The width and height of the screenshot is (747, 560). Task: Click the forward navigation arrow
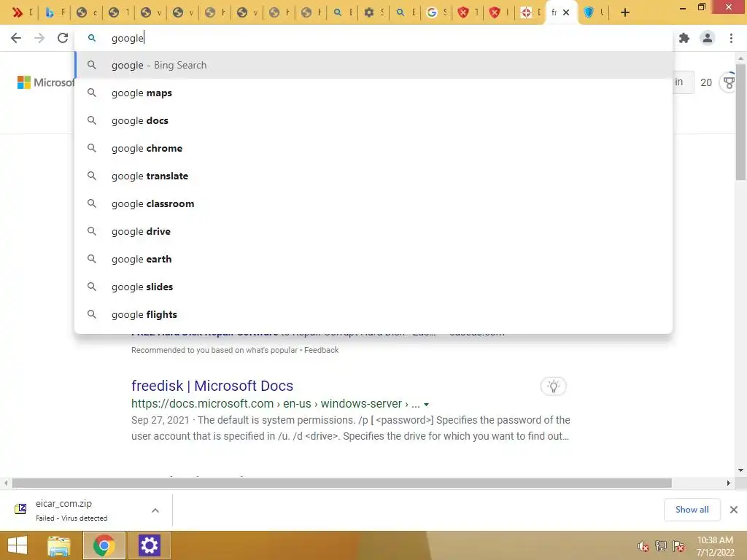[39, 38]
